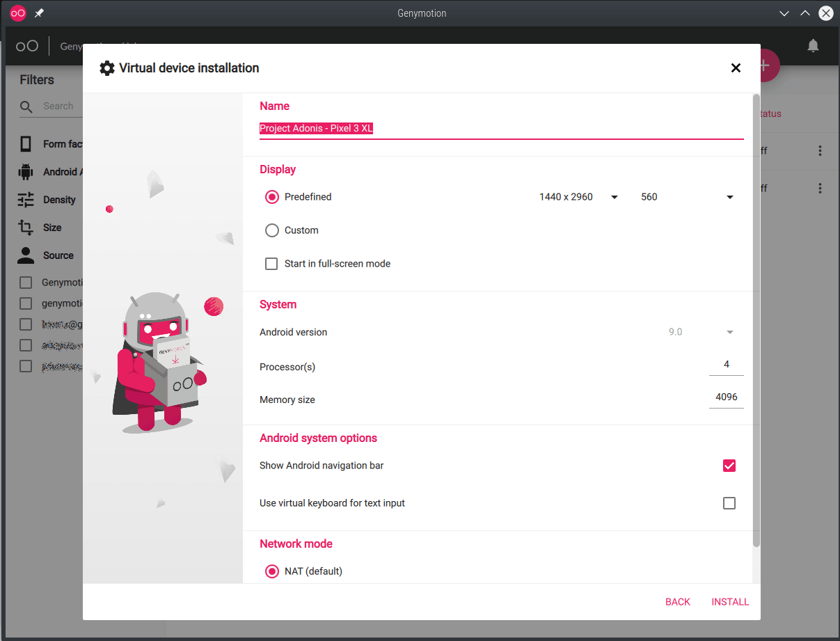This screenshot has width=840, height=641.
Task: Open the Android version 9.0 dropdown
Action: click(701, 333)
